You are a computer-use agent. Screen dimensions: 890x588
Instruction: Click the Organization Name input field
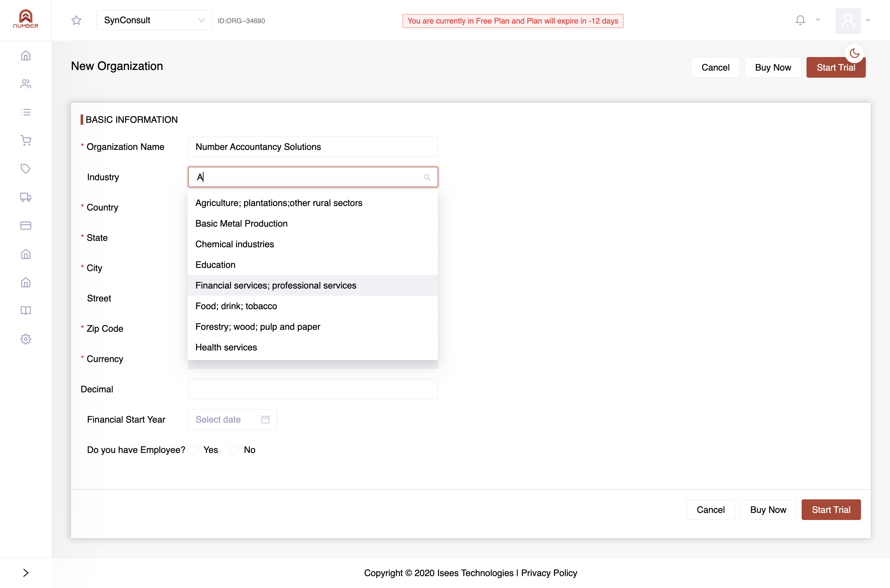pos(313,147)
